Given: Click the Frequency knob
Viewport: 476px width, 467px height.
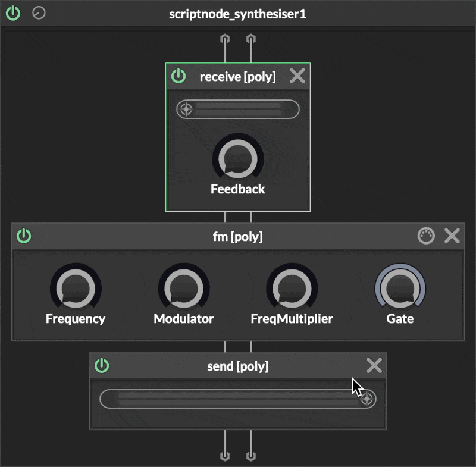Looking at the screenshot, I should [76, 289].
